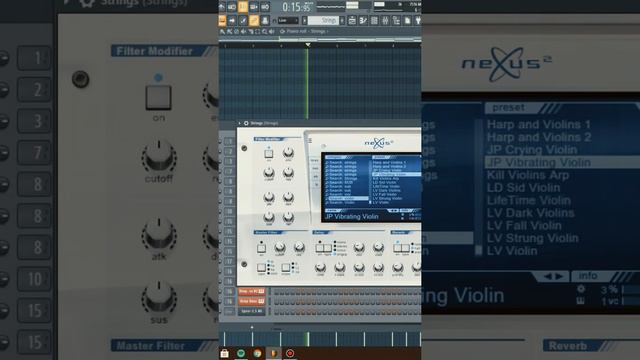The height and width of the screenshot is (360, 640).
Task: Click the Filter Modifier cutoff knob
Action: [269, 172]
